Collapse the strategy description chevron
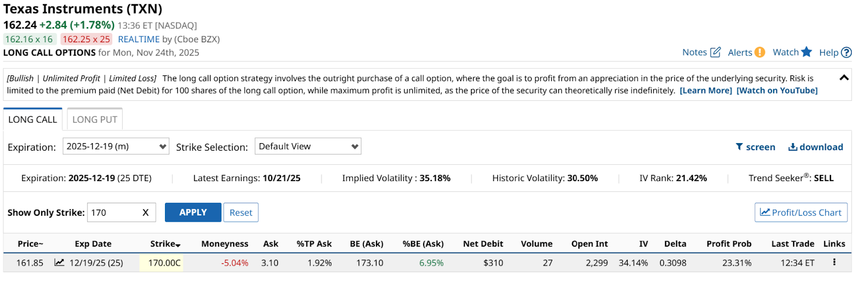This screenshot has width=868, height=284. [844, 78]
